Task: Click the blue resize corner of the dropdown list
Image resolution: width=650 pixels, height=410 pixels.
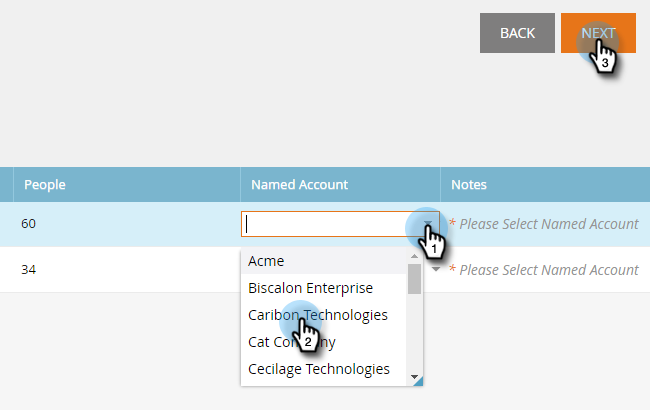Action: [418, 381]
